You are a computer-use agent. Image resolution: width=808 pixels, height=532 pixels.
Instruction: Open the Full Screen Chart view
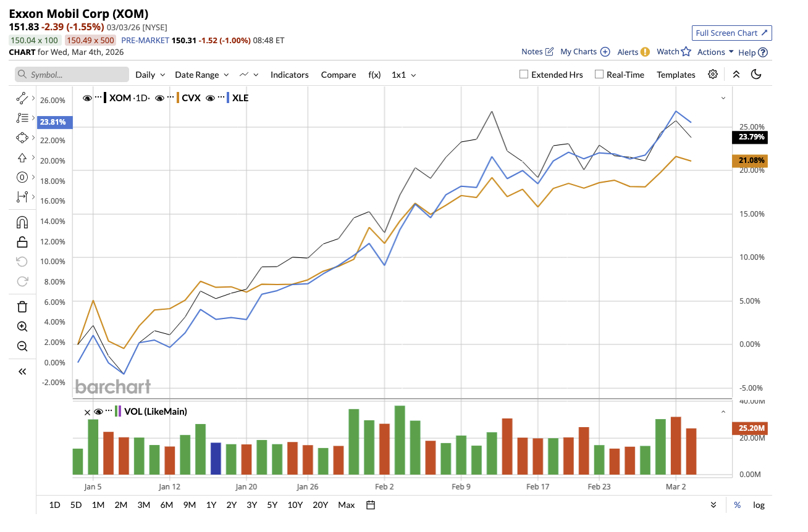coord(731,33)
